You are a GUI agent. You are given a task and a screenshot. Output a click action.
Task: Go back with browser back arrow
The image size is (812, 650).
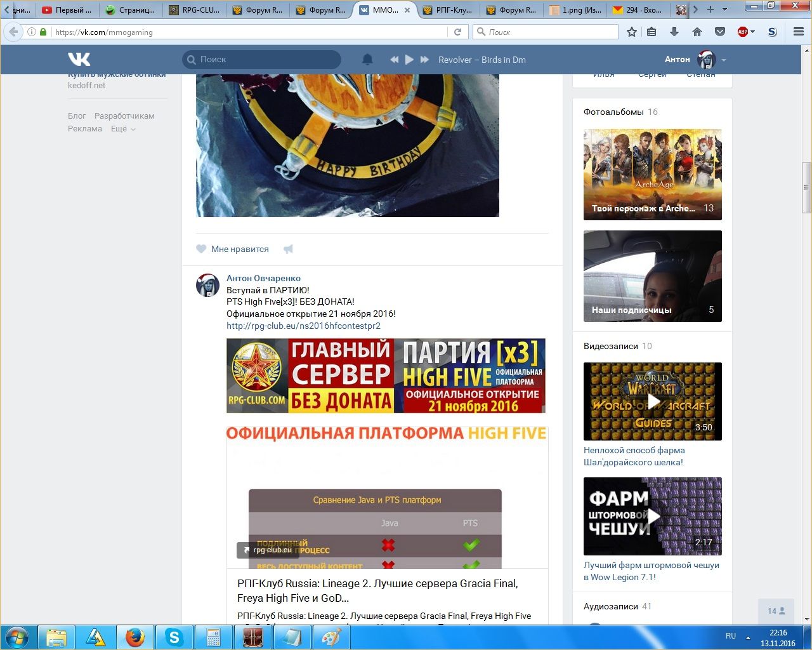(x=13, y=32)
